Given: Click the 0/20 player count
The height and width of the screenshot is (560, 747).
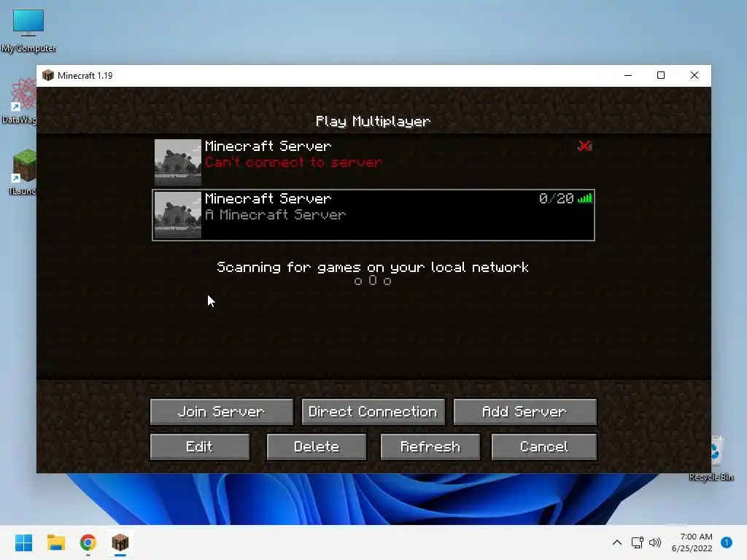Looking at the screenshot, I should 556,198.
